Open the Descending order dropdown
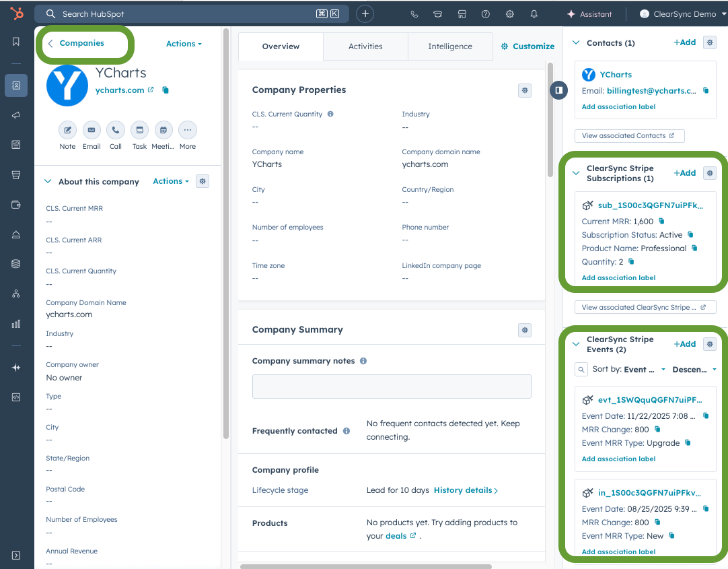 (694, 369)
